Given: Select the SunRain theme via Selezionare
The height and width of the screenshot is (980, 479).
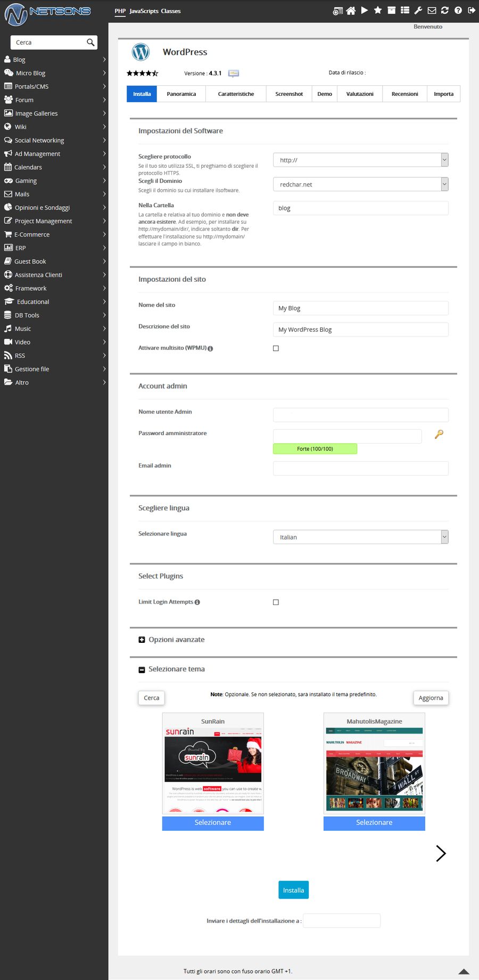Looking at the screenshot, I should [213, 823].
